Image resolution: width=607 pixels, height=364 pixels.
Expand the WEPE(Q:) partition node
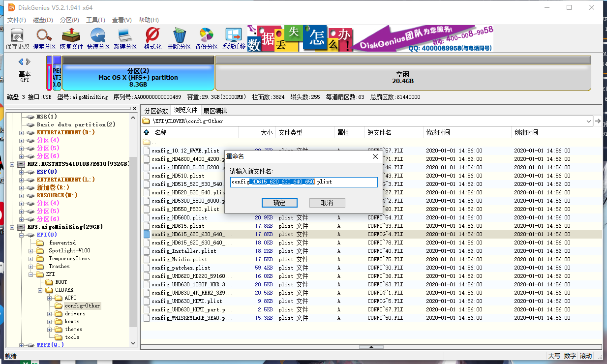click(21, 345)
